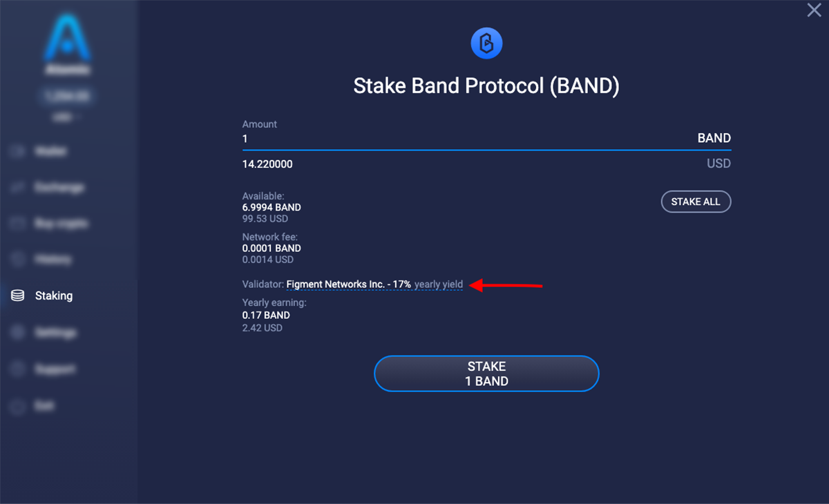Viewport: 829px width, 504px height.
Task: Open Settings via the sidebar gear icon
Action: click(17, 332)
